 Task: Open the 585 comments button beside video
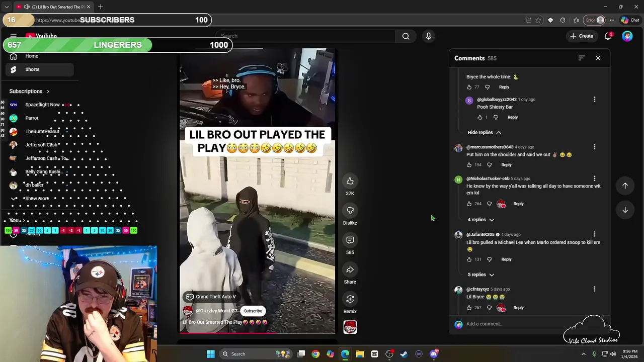point(350,240)
